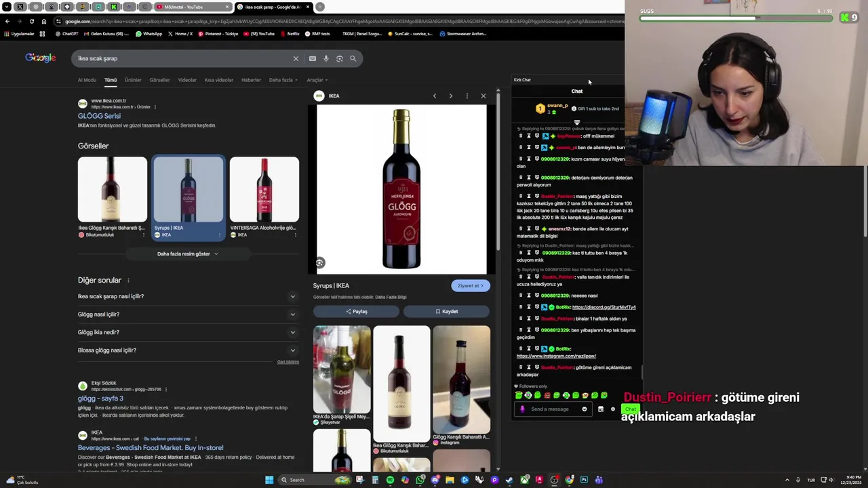Viewport: 868px width, 488px height.
Task: Focus the Send a message chat field
Action: click(553, 409)
